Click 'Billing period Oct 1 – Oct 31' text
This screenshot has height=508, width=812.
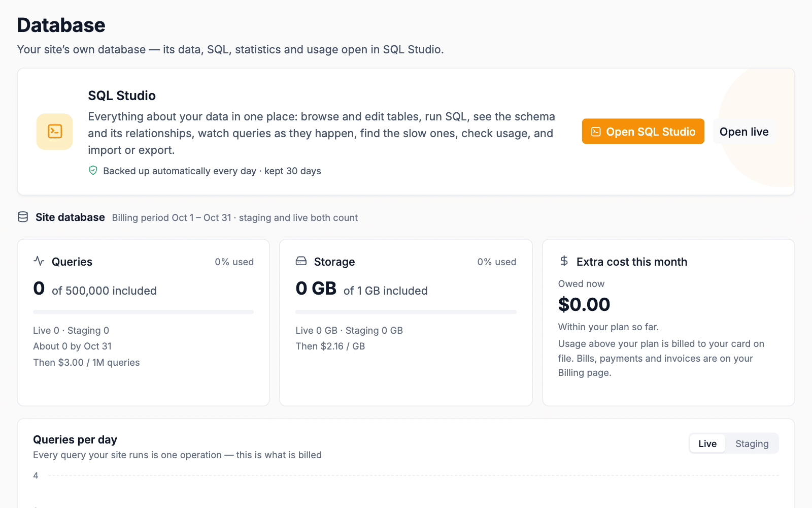tap(172, 217)
